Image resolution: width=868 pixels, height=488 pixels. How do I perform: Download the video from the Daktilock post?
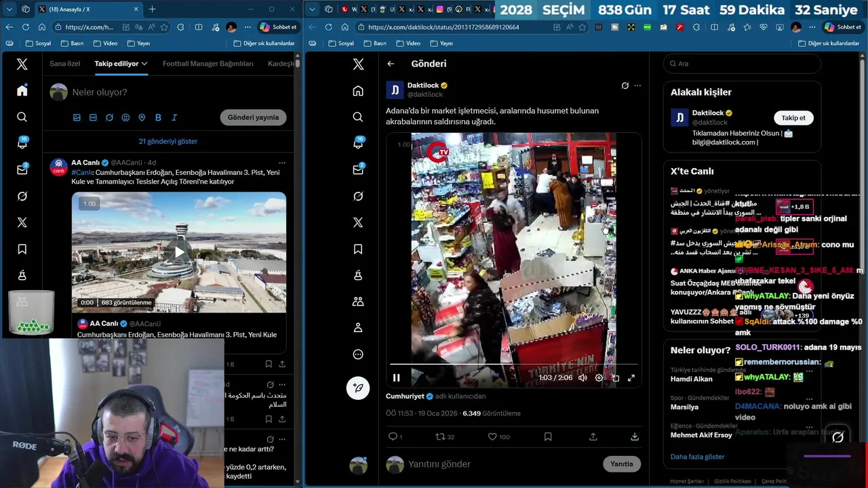[x=635, y=436]
